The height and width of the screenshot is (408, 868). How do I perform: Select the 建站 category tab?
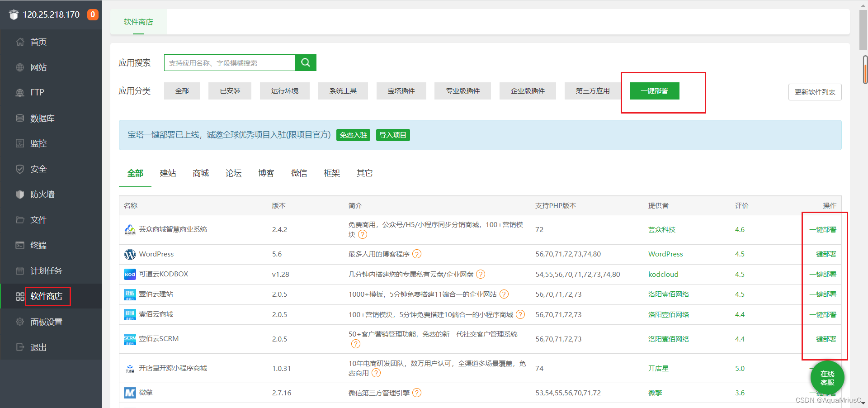[168, 173]
